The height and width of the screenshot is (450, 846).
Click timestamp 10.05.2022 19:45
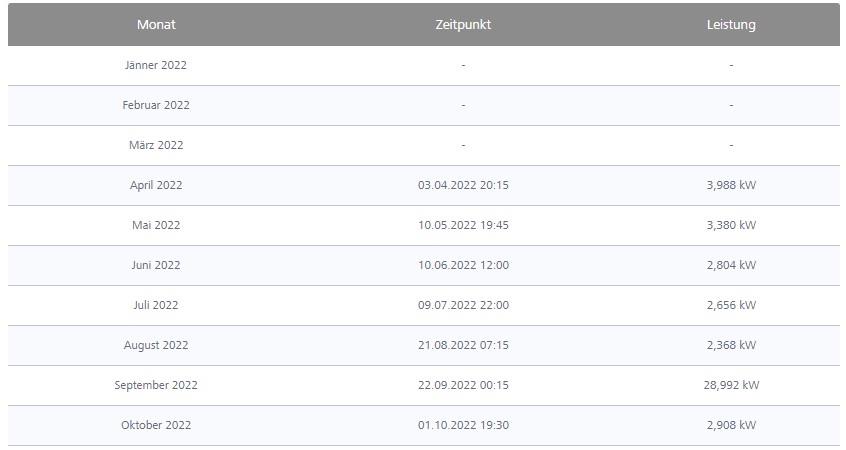[463, 225]
